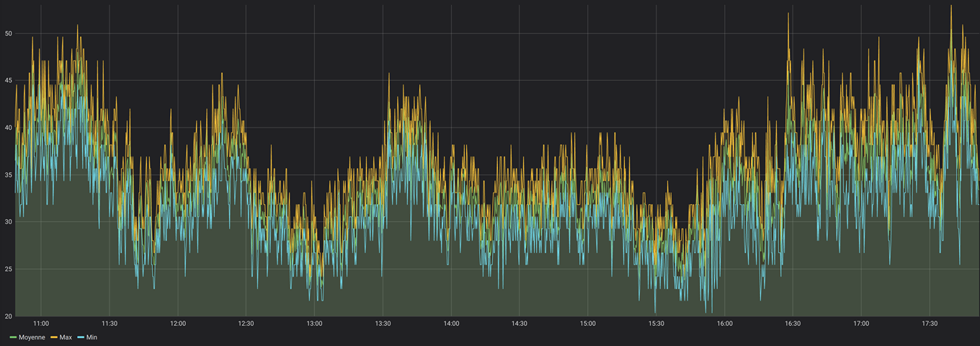Click the 16:30 time axis label
The height and width of the screenshot is (346, 980).
click(x=793, y=324)
